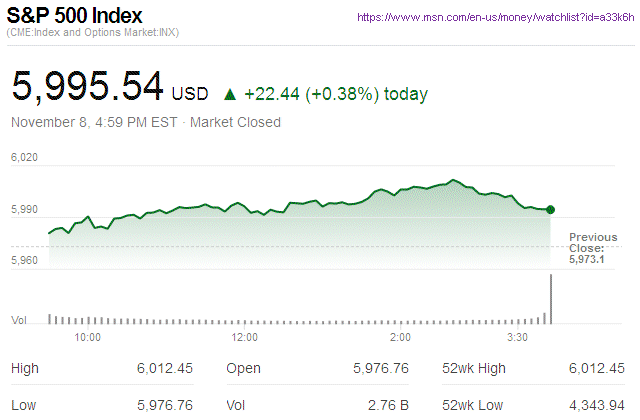Click the USD currency label
The height and width of the screenshot is (420, 640).
click(x=190, y=95)
